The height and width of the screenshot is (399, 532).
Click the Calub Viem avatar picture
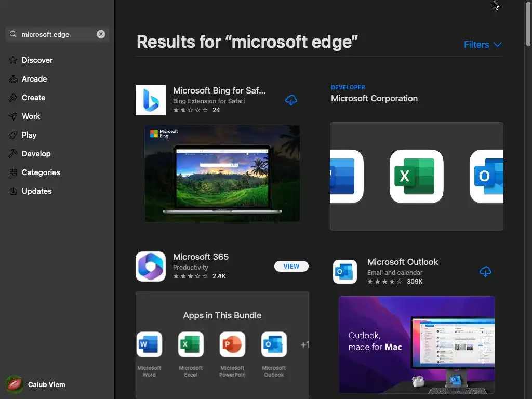click(x=14, y=384)
